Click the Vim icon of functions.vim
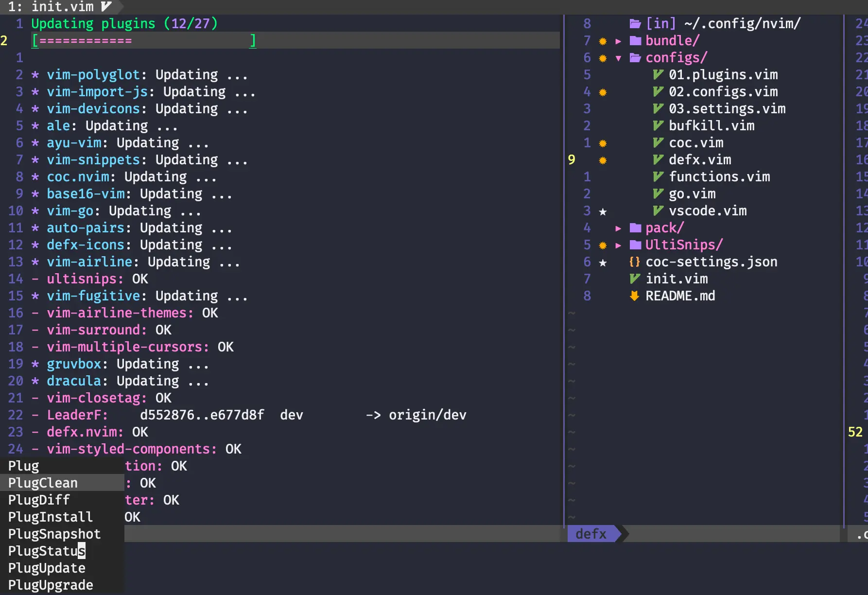This screenshot has height=595, width=868. click(658, 177)
